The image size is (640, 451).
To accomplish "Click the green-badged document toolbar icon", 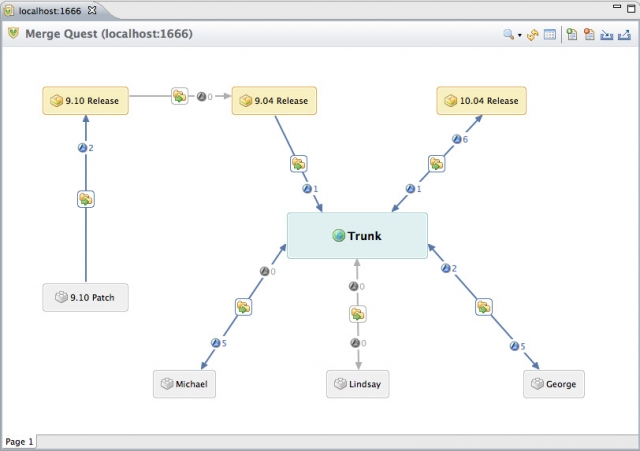I will (x=572, y=34).
